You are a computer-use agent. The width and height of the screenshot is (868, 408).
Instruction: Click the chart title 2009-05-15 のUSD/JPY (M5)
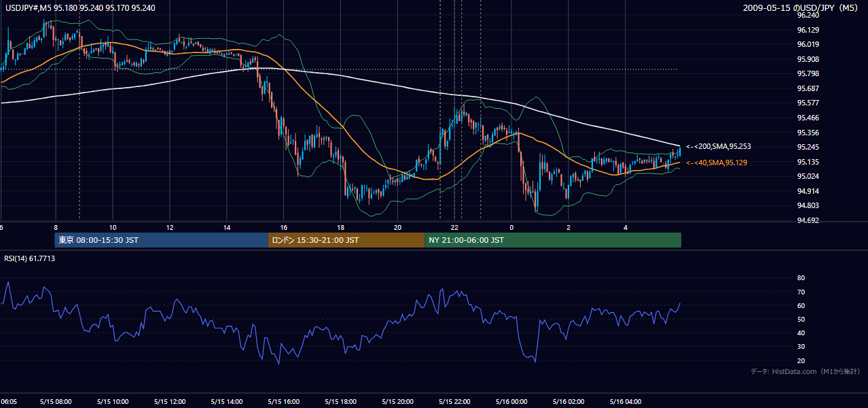click(801, 7)
